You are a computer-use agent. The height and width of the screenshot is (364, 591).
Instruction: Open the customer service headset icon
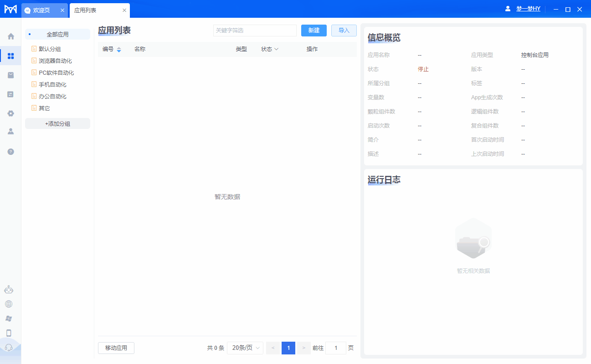click(9, 348)
